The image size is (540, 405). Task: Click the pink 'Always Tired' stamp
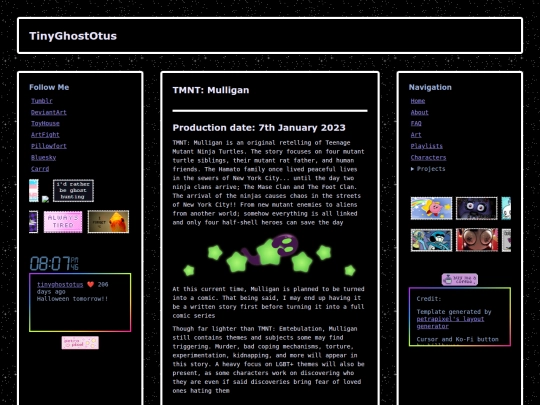click(63, 222)
